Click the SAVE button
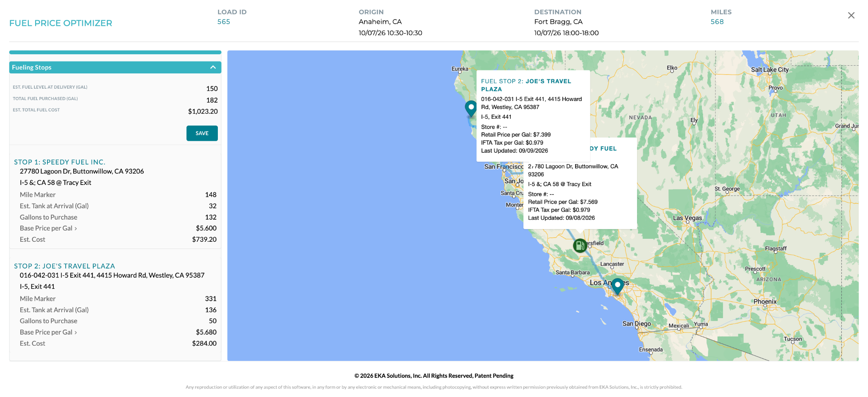The image size is (868, 397). tap(202, 133)
